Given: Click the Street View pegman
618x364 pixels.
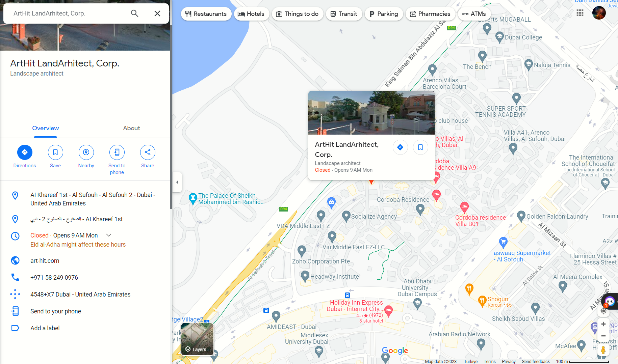Looking at the screenshot, I should coord(603,350).
